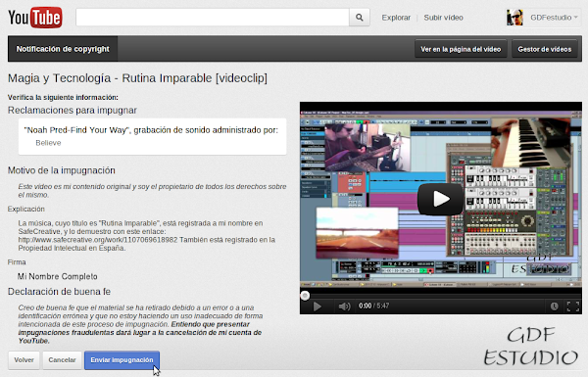This screenshot has width=588, height=377.
Task: Click Ver en la página del vídeo
Action: pyautogui.click(x=461, y=49)
